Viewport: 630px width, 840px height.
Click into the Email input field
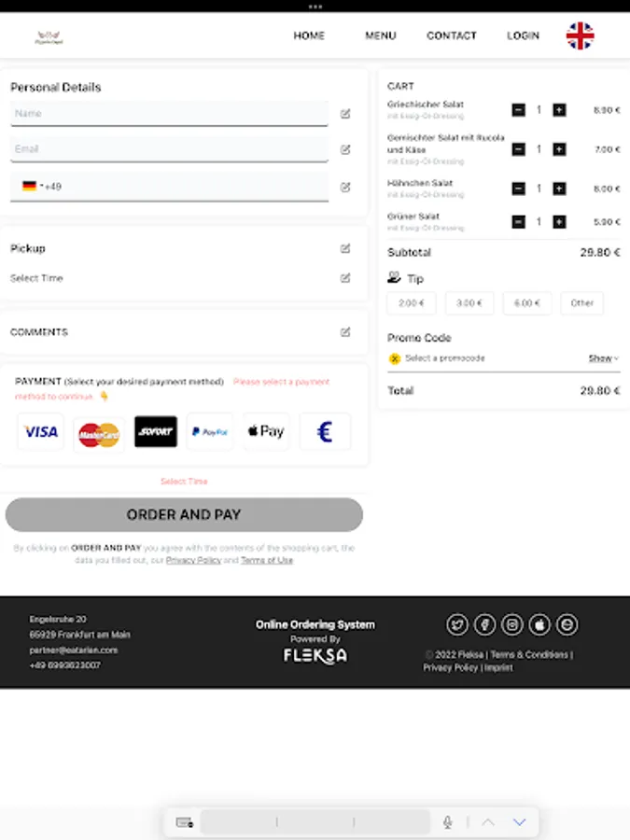click(169, 149)
